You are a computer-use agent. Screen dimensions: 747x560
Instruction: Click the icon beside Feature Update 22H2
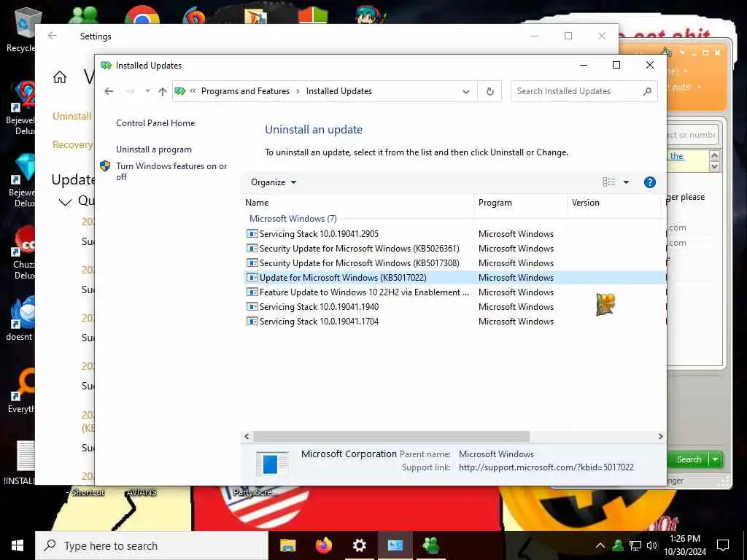point(252,292)
